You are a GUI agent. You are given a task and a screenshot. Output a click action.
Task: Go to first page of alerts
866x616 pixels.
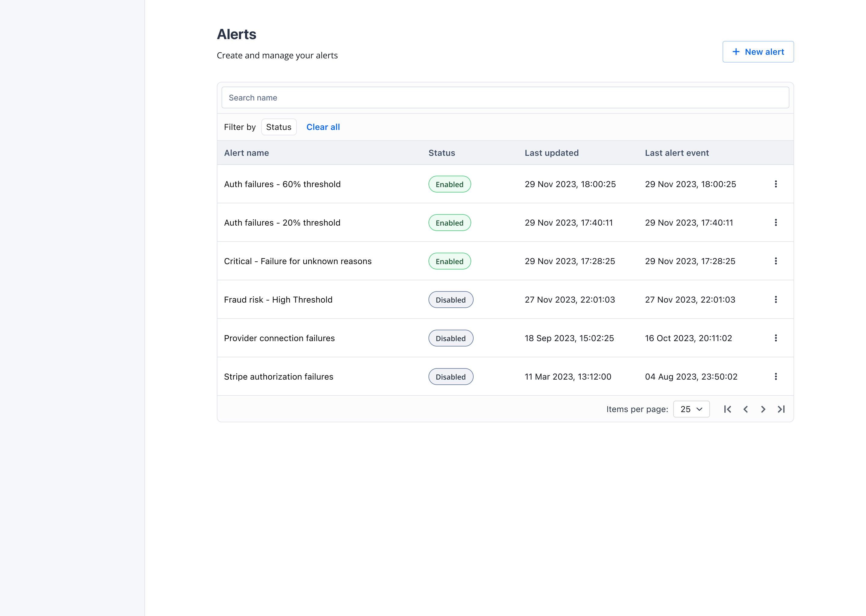click(727, 409)
